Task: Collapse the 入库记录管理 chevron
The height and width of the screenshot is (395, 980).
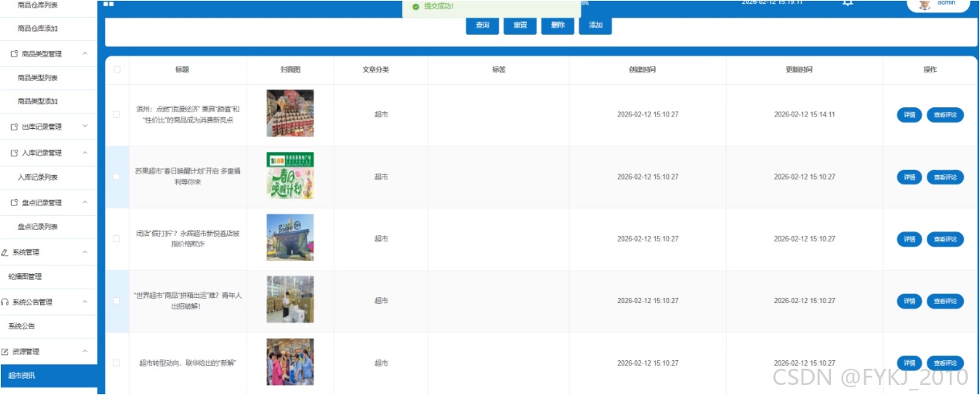Action: tap(84, 153)
